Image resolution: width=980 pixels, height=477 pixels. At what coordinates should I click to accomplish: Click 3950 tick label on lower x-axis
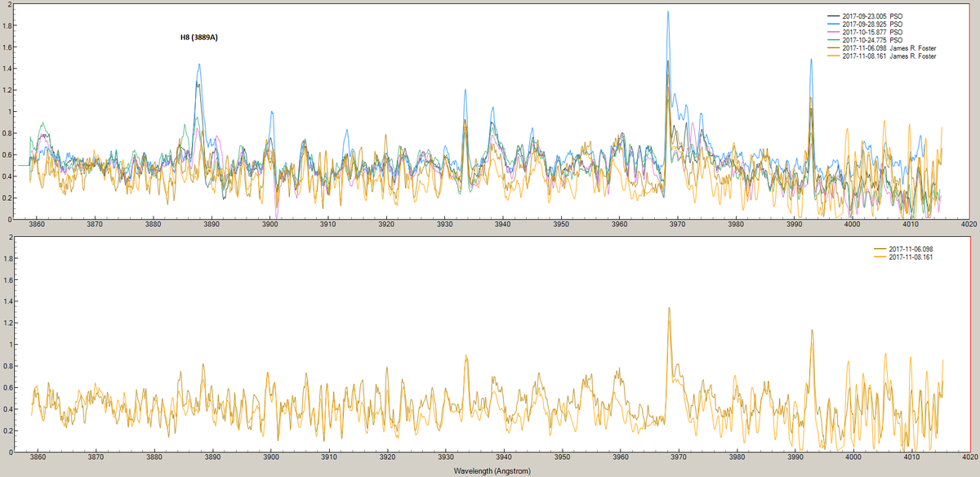point(561,458)
